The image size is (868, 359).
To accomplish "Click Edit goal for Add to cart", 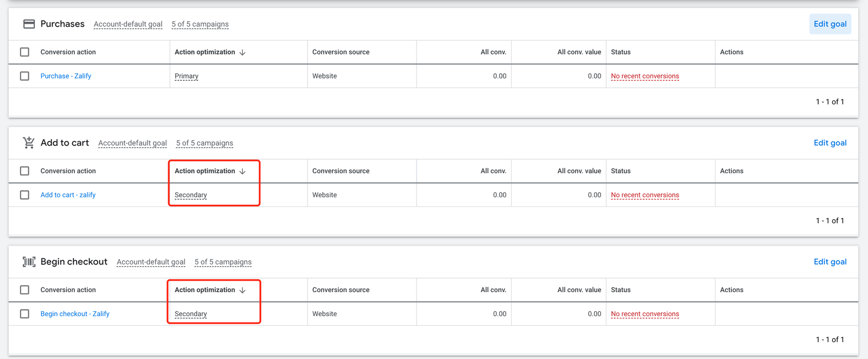I will click(x=829, y=143).
